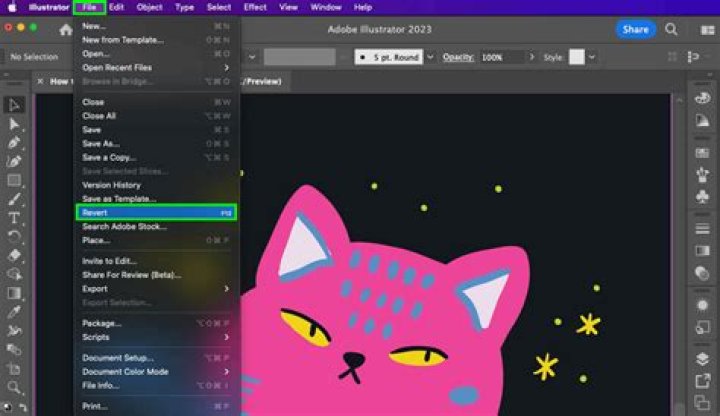This screenshot has width=720, height=416.
Task: Open the Gradient panel icon
Action: coord(702,251)
